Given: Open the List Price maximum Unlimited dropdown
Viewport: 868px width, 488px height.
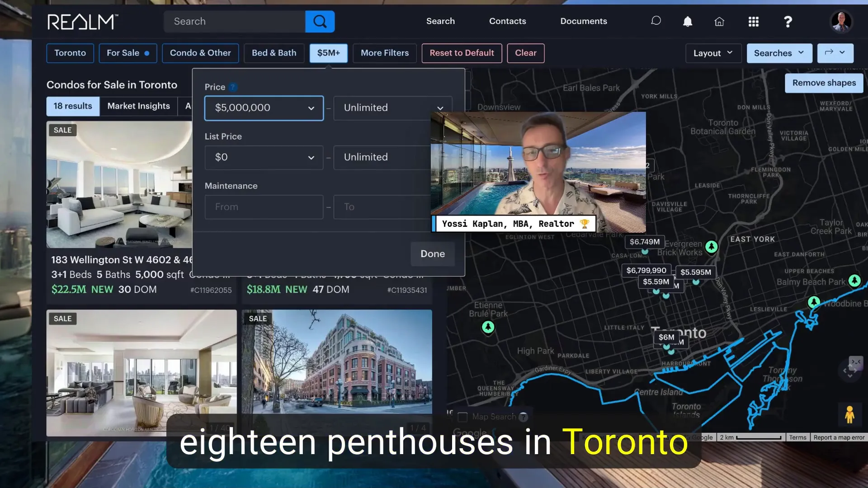Looking at the screenshot, I should click(382, 157).
